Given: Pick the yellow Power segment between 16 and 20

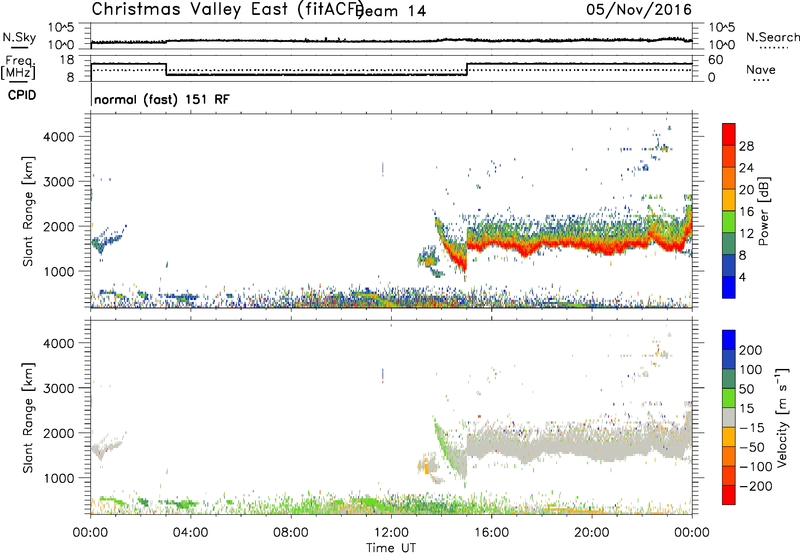Looking at the screenshot, I should (729, 200).
